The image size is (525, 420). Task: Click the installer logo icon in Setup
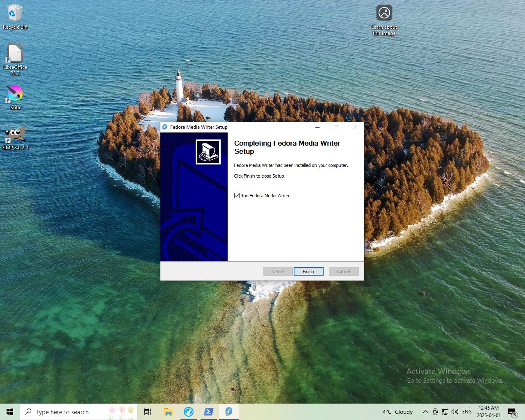[x=208, y=152]
